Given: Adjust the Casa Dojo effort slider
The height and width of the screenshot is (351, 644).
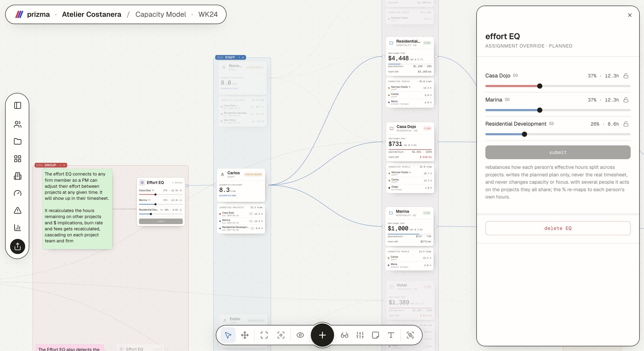Looking at the screenshot, I should tap(540, 86).
